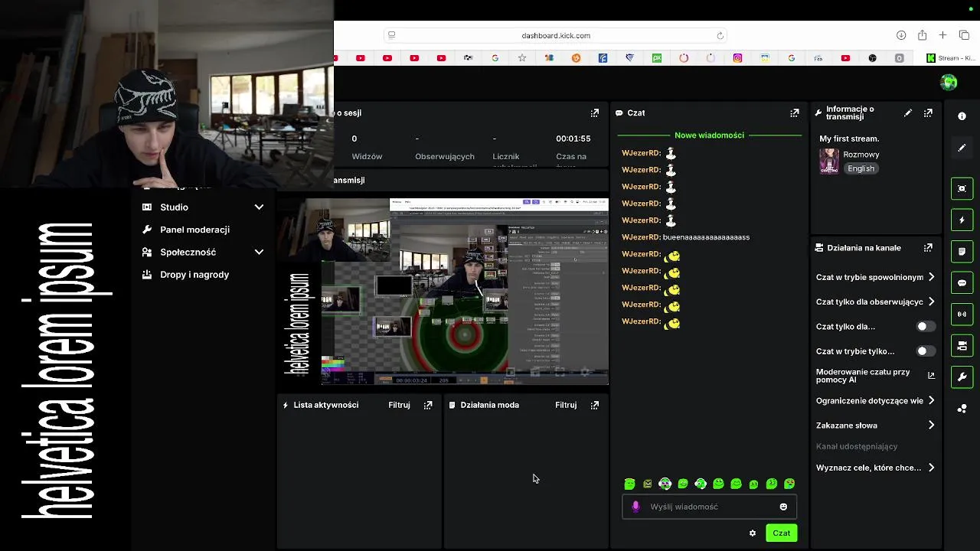
Task: Click Filtruj in Lista aktywności panel
Action: coord(399,406)
